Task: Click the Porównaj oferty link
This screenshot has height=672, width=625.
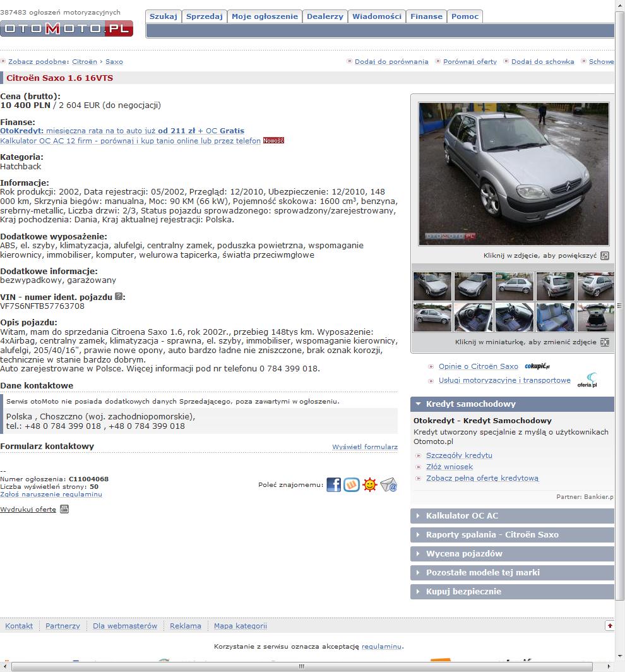Action: tap(470, 62)
